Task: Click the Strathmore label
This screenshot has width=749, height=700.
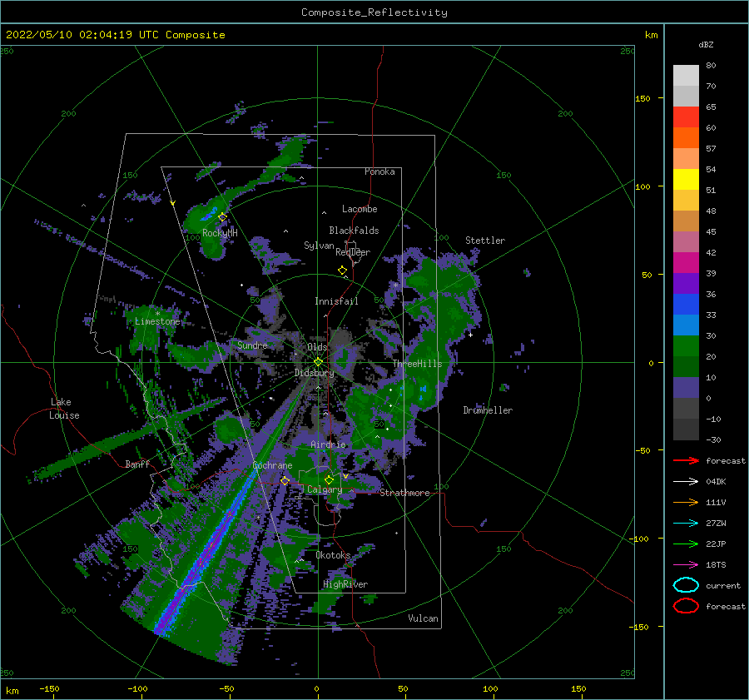Action: [404, 493]
